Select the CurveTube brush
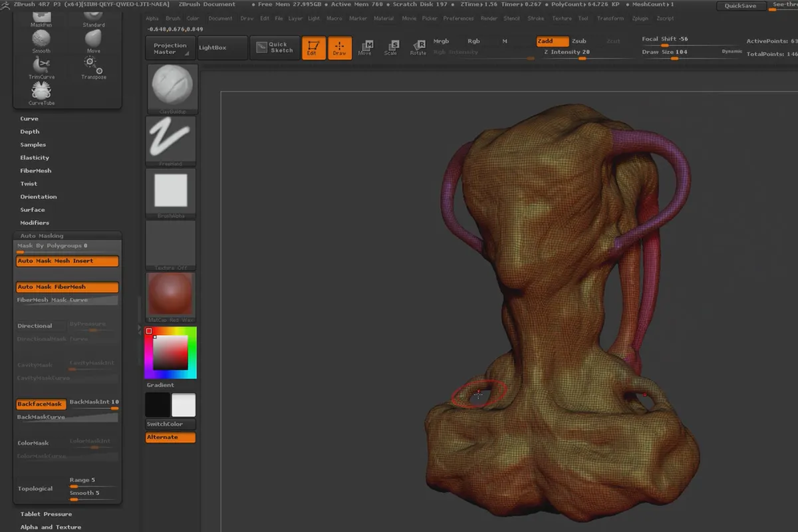798x532 pixels. coord(41,94)
